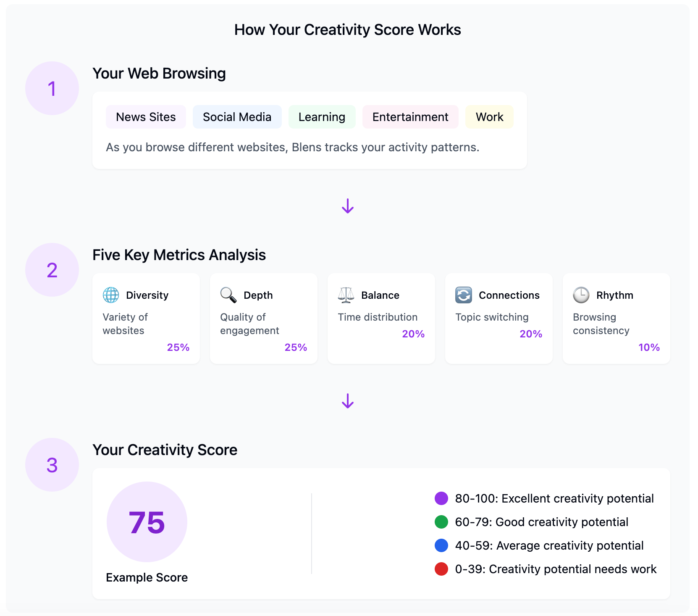Select the News Sites category tag

(x=146, y=117)
